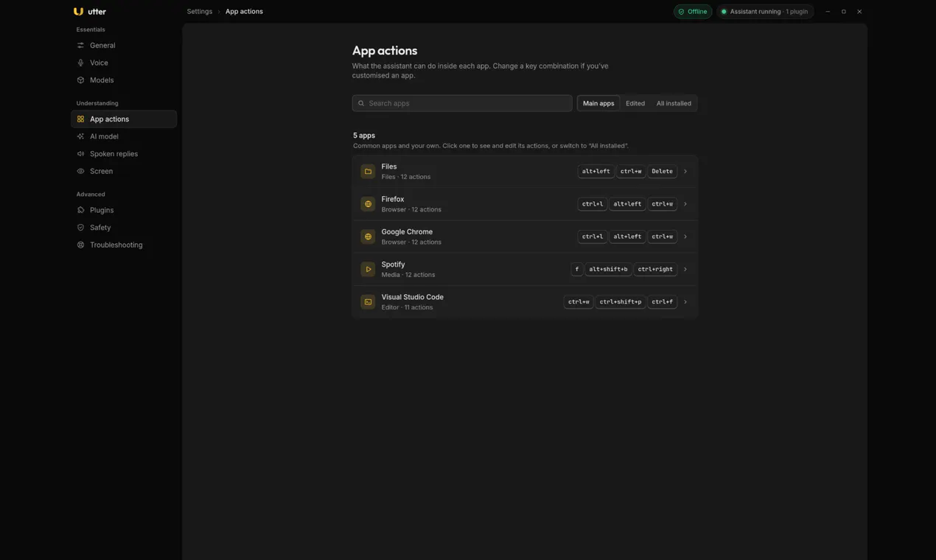Expand the Files row chevron
The image size is (936, 560).
(x=685, y=172)
